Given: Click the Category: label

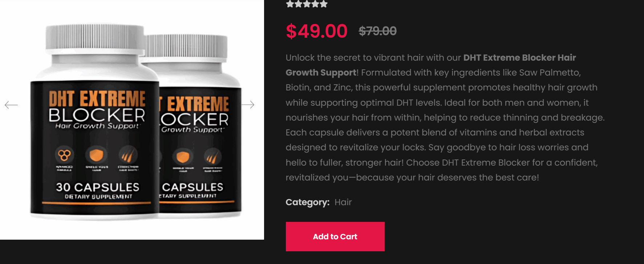Looking at the screenshot, I should pyautogui.click(x=307, y=202).
